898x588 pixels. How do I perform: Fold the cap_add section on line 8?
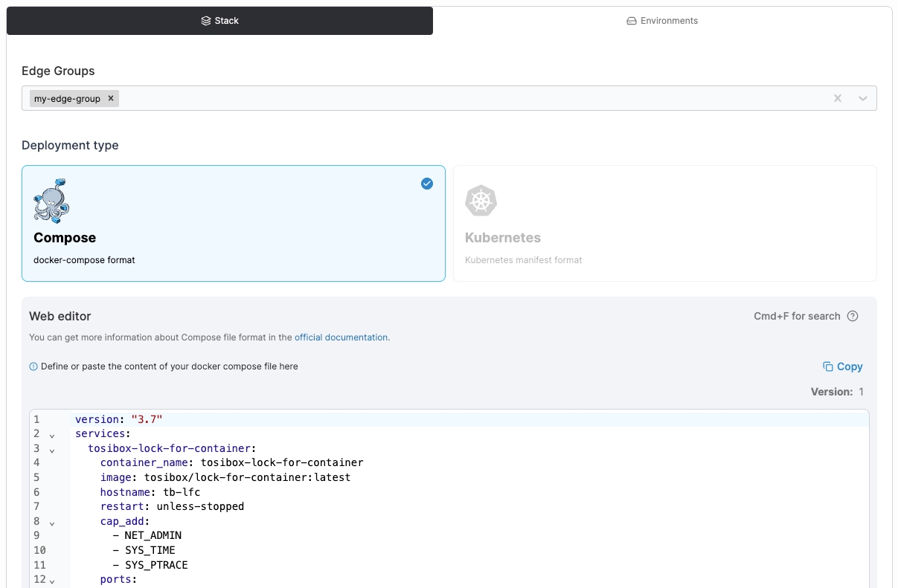(x=52, y=523)
